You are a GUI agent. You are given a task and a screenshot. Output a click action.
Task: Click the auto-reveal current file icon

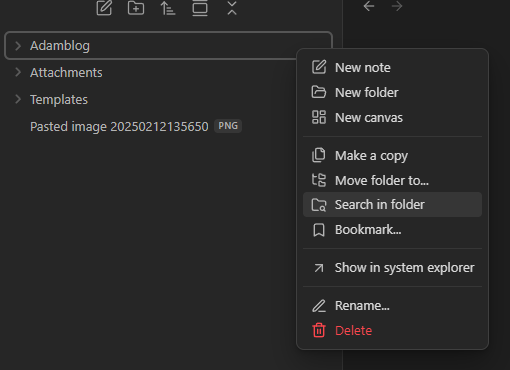200,8
